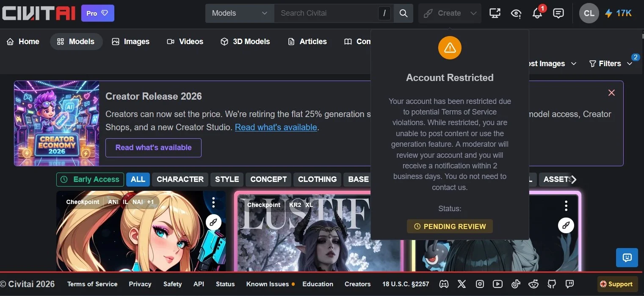Open notifications bell with badge
Image resolution: width=644 pixels, height=296 pixels.
[537, 13]
